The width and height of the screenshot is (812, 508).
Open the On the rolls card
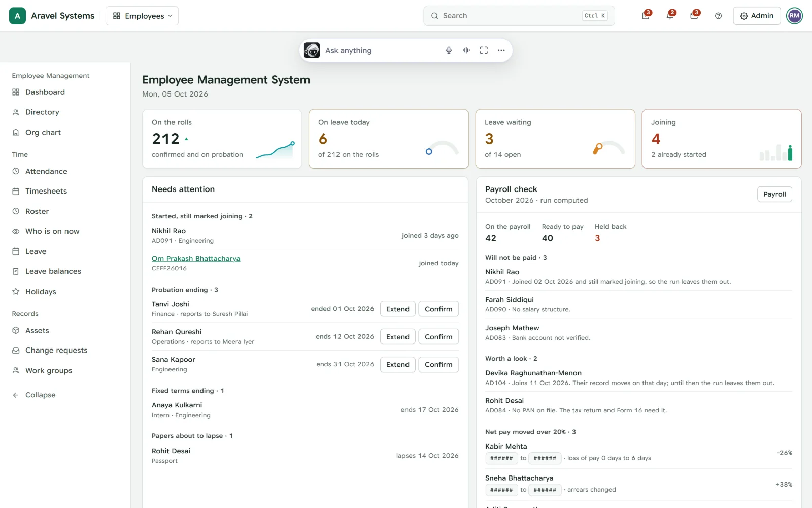coord(222,139)
